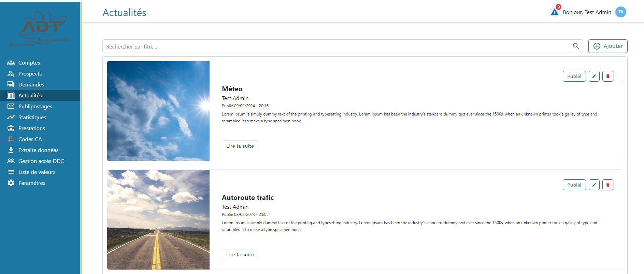Click the ADT logo in sidebar

pos(40,29)
